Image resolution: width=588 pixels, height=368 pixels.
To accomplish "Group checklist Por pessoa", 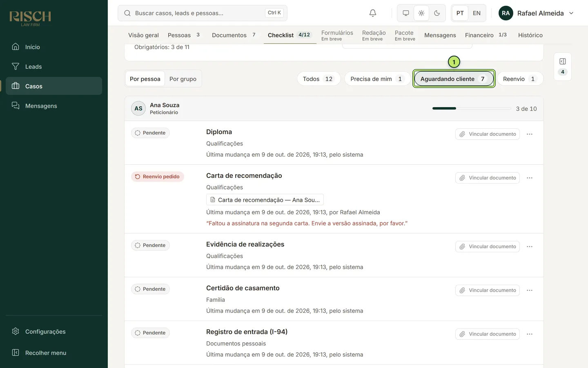I will 145,79.
